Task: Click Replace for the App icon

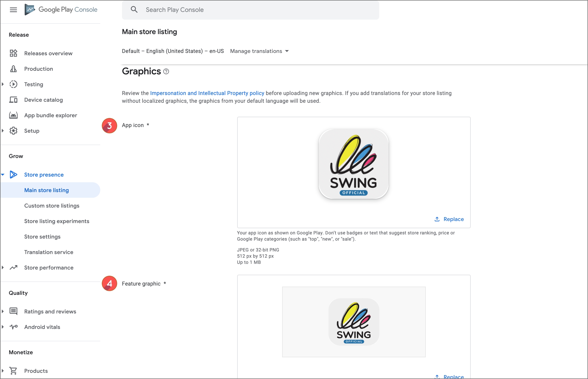Action: pyautogui.click(x=449, y=219)
